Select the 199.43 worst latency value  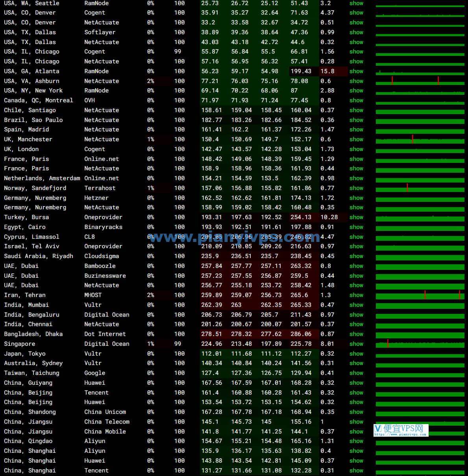[x=301, y=71]
